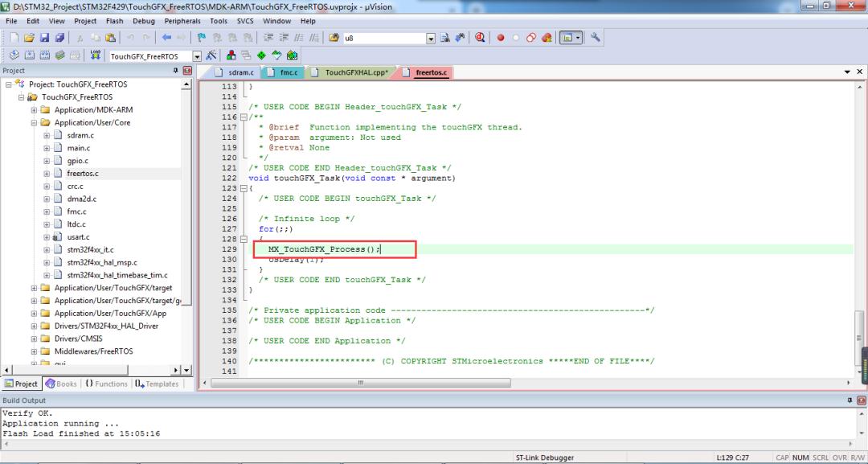Image resolution: width=868 pixels, height=464 pixels.
Task: Collapse the Application/User/Core folder
Action: 35,122
